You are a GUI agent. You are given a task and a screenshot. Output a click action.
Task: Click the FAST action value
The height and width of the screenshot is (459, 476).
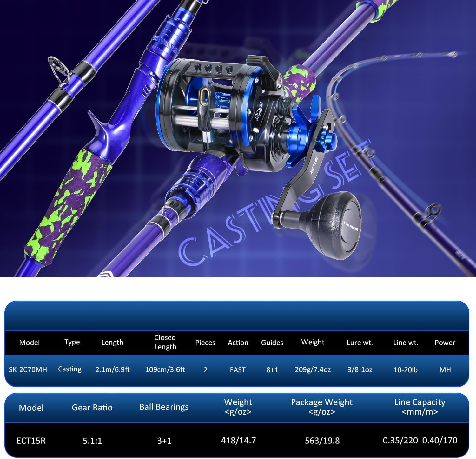click(x=238, y=370)
